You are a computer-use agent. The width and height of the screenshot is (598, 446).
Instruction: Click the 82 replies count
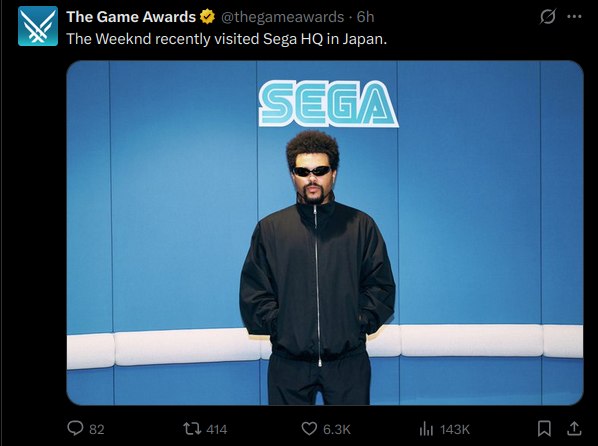click(97, 429)
